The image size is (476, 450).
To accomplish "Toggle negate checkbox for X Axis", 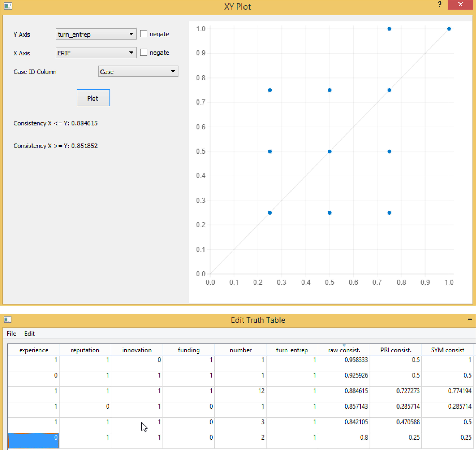I will click(x=144, y=52).
